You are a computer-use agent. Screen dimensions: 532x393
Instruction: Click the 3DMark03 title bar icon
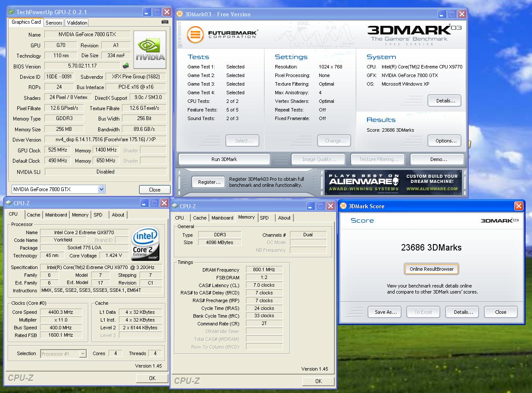180,14
